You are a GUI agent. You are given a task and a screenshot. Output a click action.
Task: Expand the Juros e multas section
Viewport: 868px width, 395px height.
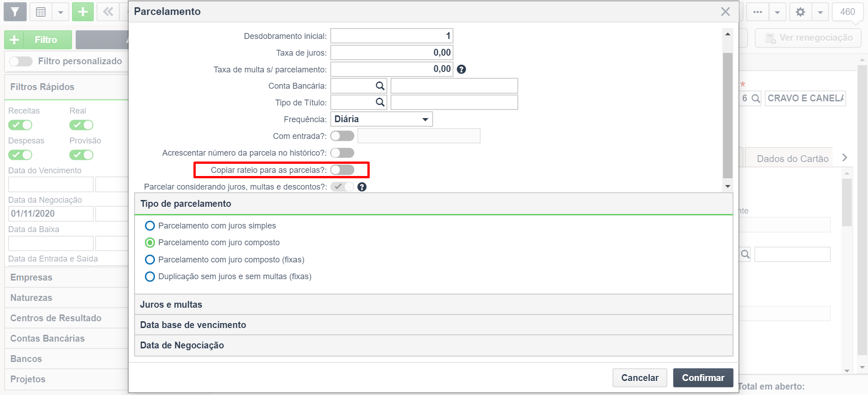point(434,305)
